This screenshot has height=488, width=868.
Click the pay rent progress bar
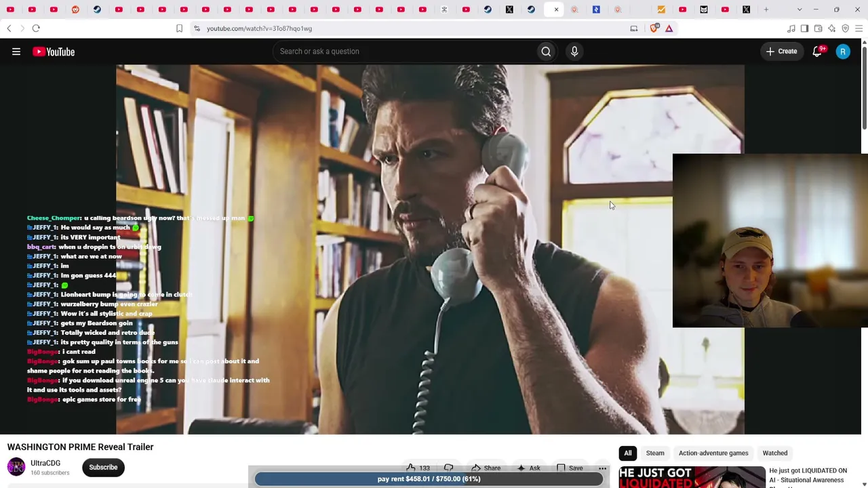(429, 479)
